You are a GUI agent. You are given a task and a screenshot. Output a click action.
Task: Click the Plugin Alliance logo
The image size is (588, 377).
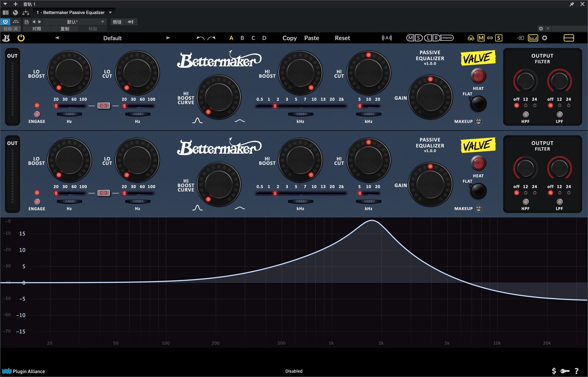click(x=24, y=371)
